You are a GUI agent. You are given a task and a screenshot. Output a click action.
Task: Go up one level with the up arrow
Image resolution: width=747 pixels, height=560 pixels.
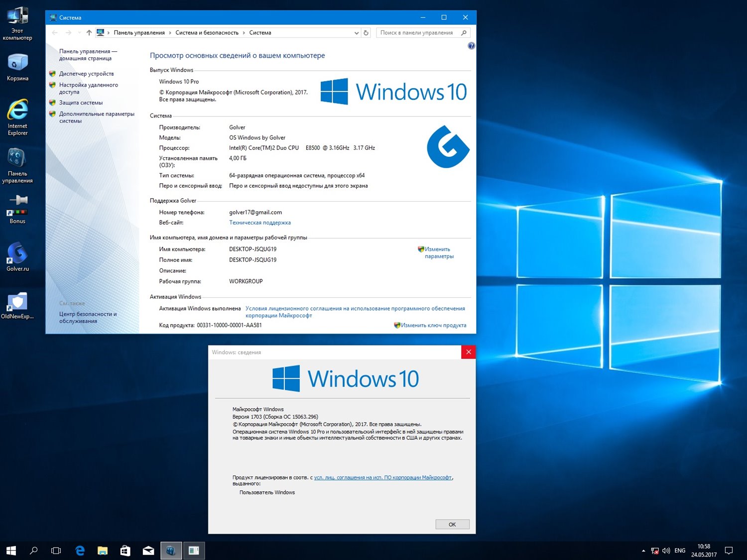point(89,33)
